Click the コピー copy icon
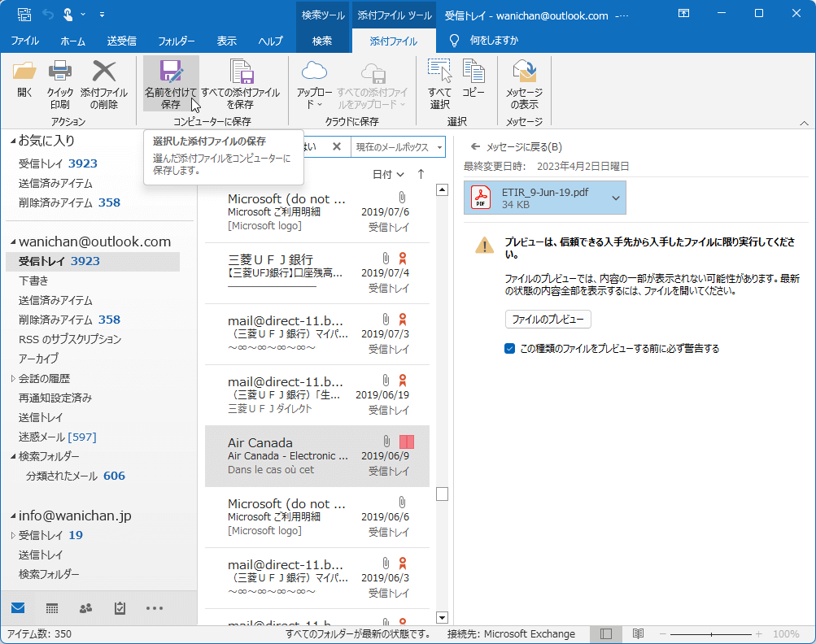 (x=473, y=71)
